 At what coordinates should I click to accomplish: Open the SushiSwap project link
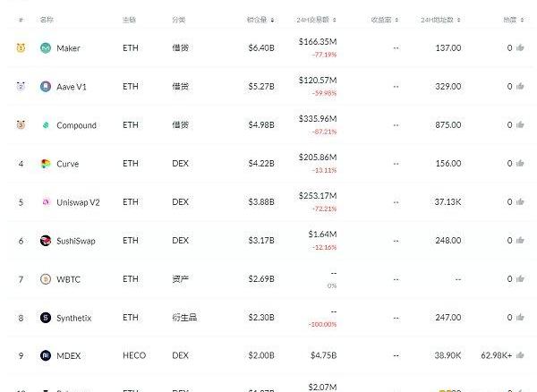point(76,241)
